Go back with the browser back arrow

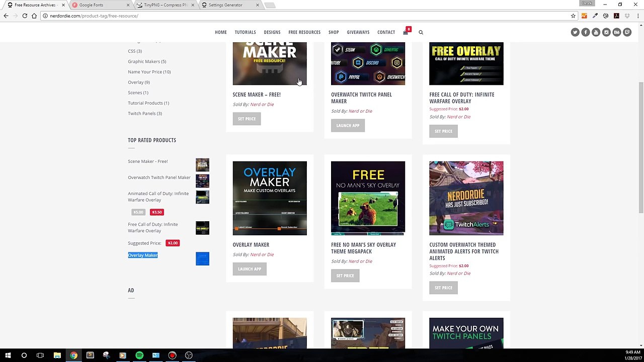tap(6, 16)
